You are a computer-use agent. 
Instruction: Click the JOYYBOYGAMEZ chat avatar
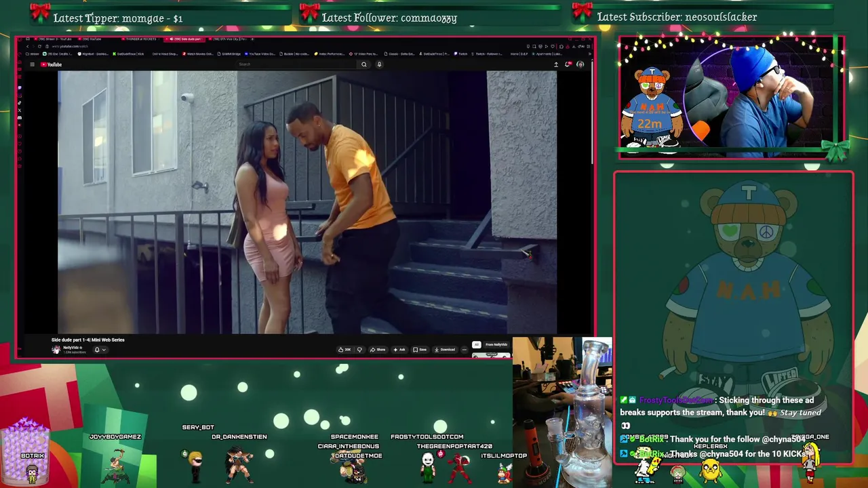point(115,468)
